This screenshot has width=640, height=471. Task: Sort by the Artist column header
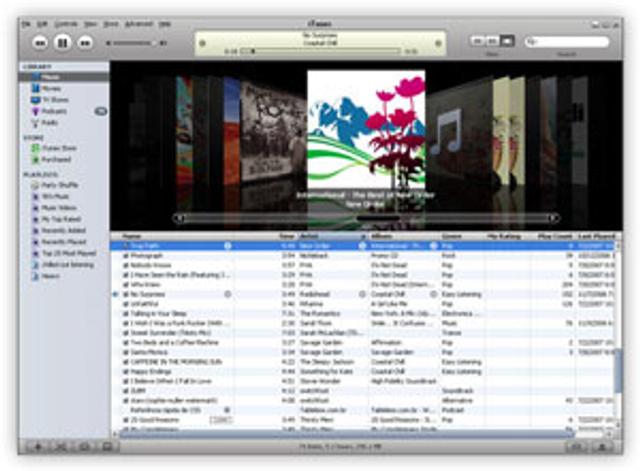(x=333, y=236)
